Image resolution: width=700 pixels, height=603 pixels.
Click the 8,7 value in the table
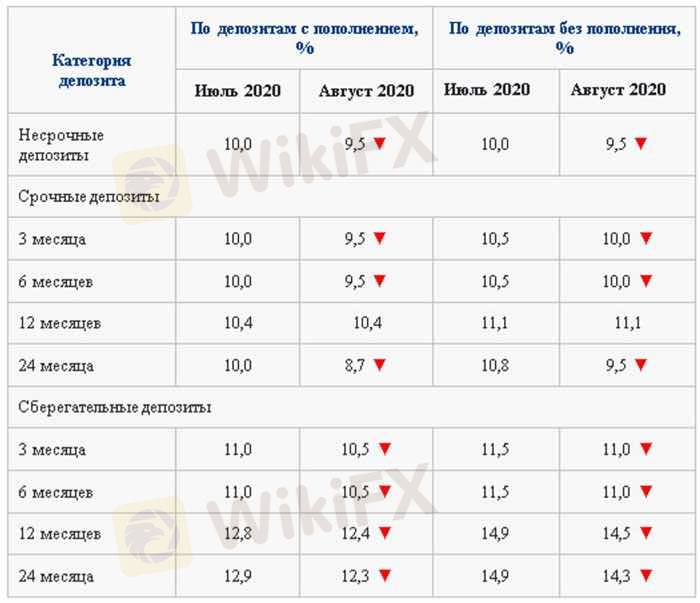tap(358, 366)
